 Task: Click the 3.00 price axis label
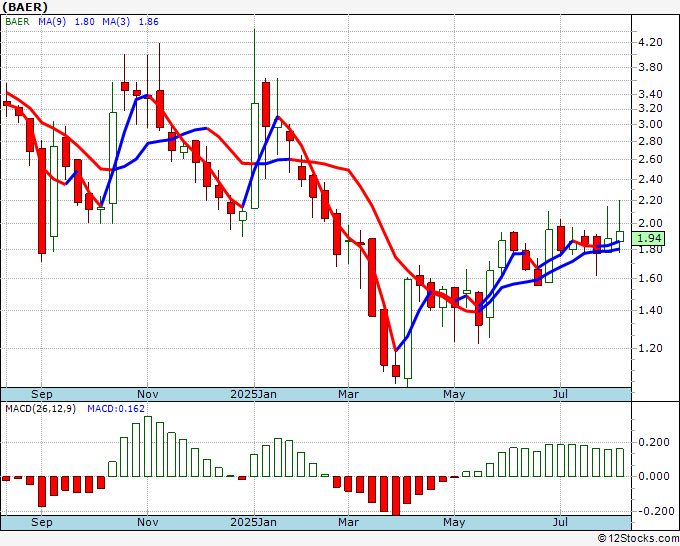point(650,124)
